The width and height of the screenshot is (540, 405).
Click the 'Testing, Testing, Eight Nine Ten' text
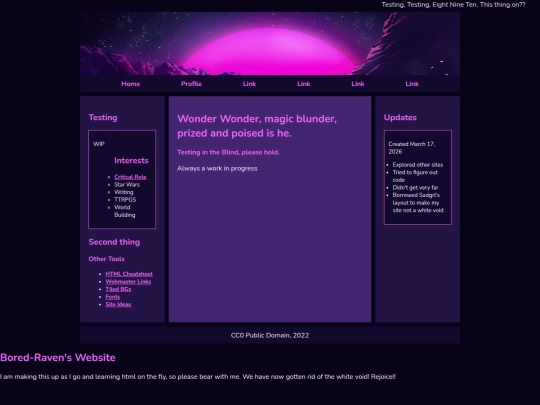(x=454, y=5)
